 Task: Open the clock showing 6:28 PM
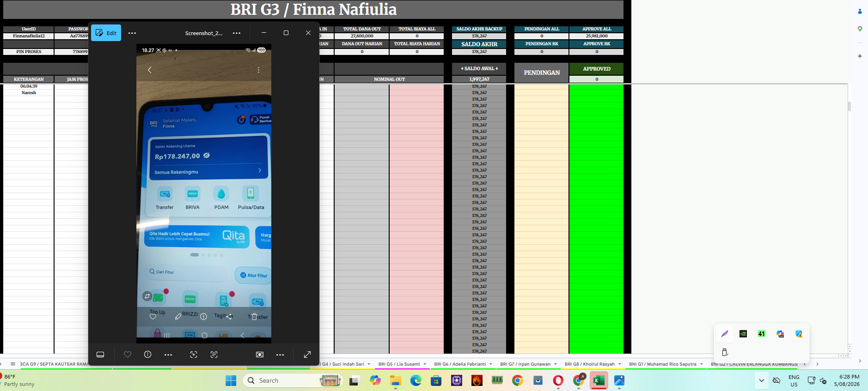coord(847,380)
